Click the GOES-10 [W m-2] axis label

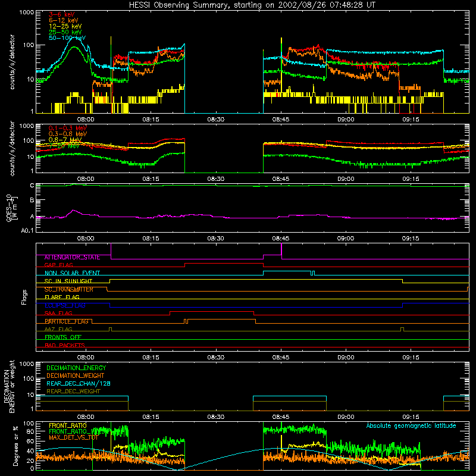12,208
